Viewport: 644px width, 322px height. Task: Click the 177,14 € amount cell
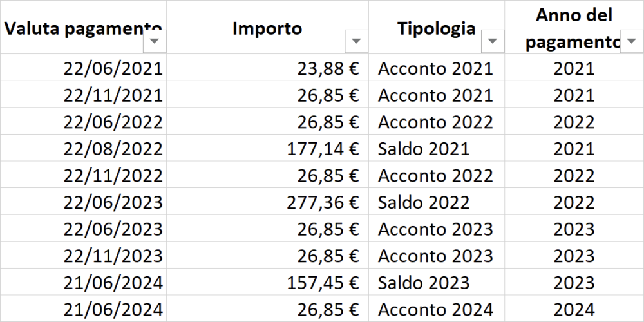tap(267, 148)
